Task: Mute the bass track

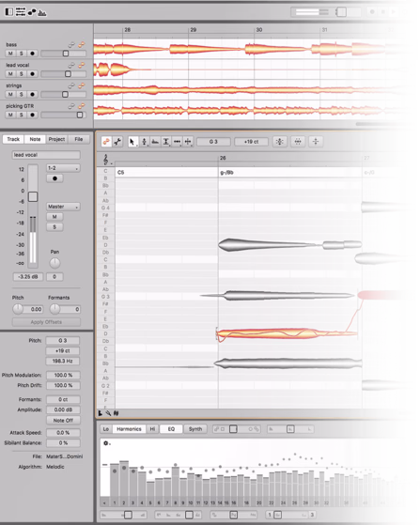Action: tap(10, 54)
